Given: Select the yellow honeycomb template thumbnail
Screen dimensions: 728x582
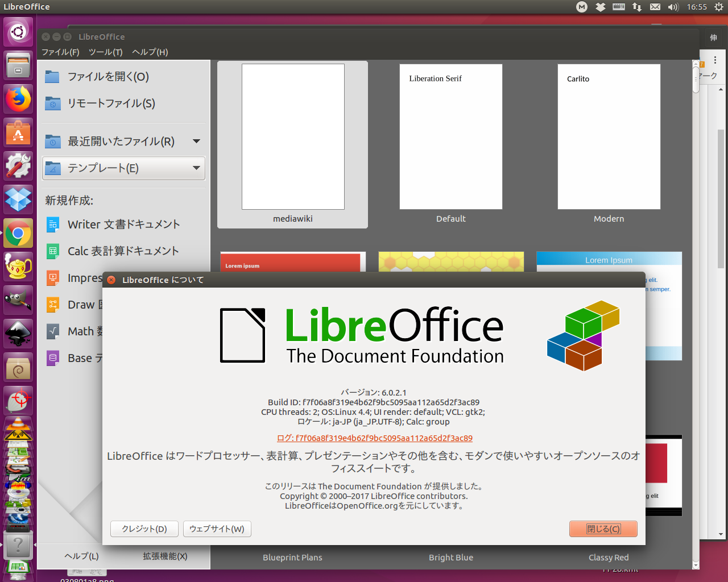Looking at the screenshot, I should point(451,262).
